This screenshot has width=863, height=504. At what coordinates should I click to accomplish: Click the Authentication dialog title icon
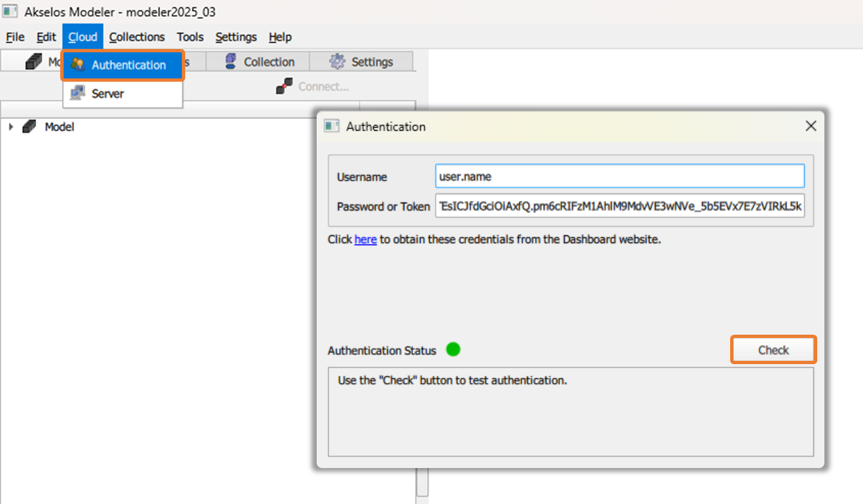point(332,127)
